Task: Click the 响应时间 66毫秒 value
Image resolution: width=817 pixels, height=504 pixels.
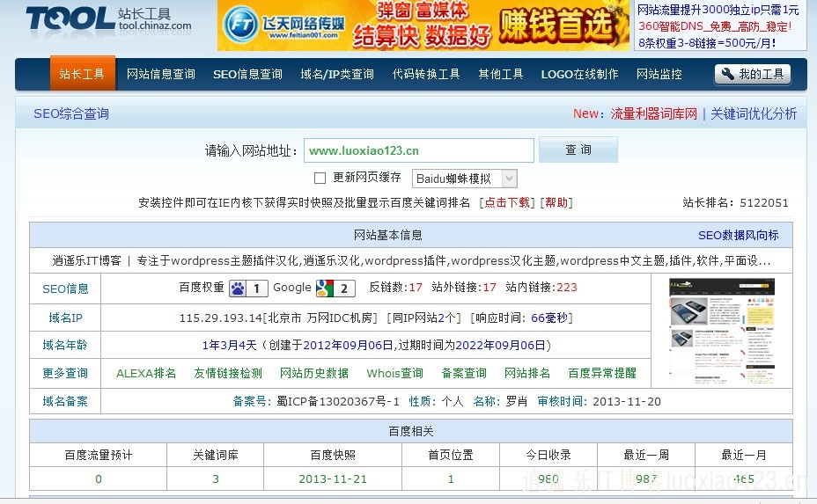Action: pos(548,318)
